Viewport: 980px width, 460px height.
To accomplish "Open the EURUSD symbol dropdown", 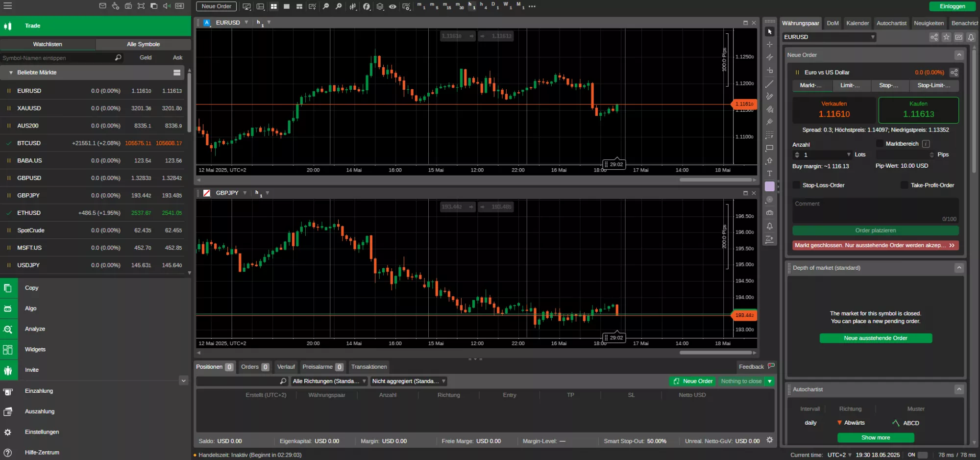I will tap(829, 37).
